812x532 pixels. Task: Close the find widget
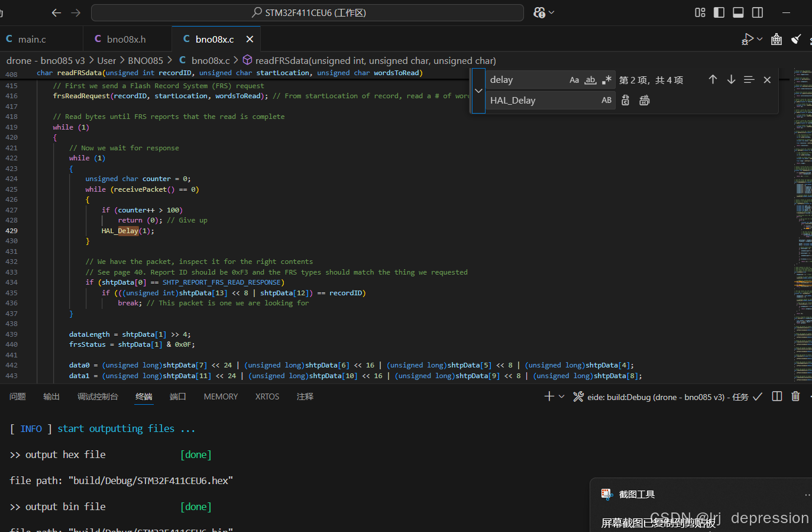[x=767, y=80]
